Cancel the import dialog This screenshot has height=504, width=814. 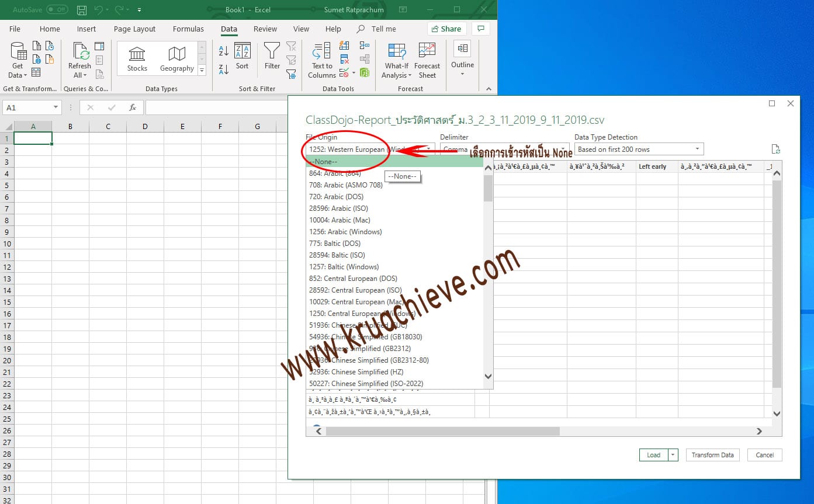point(765,455)
